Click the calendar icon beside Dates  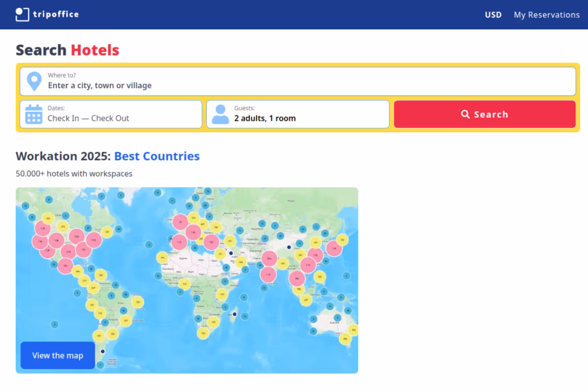click(34, 114)
